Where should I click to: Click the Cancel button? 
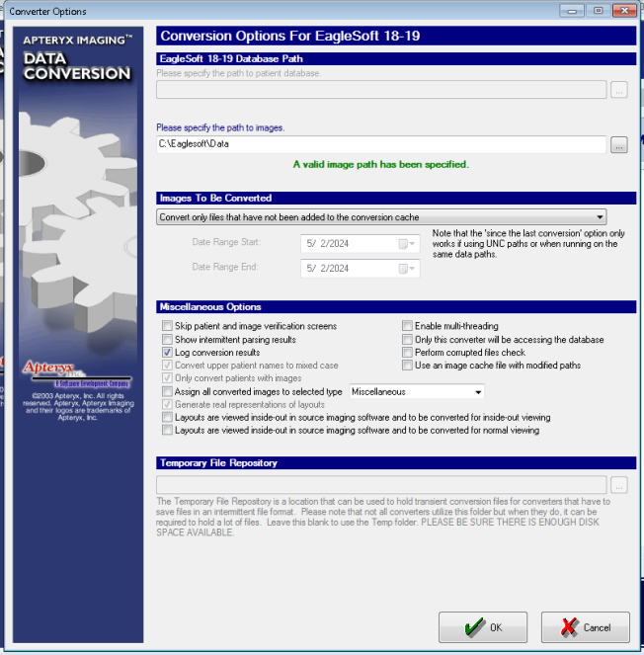tap(586, 627)
